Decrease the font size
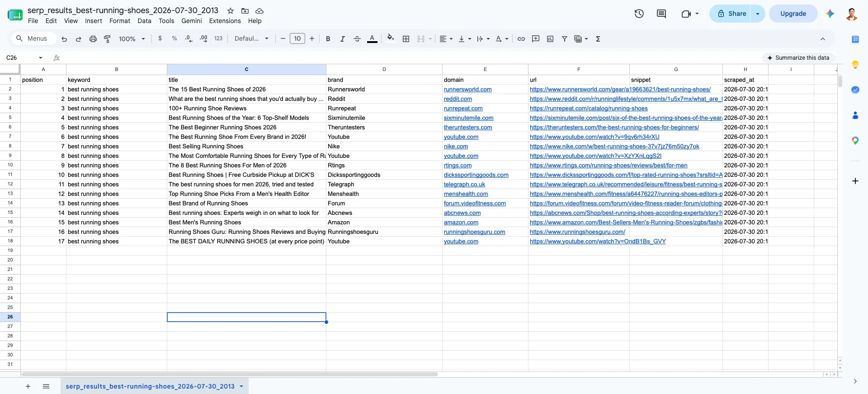This screenshot has width=868, height=394. [x=283, y=39]
